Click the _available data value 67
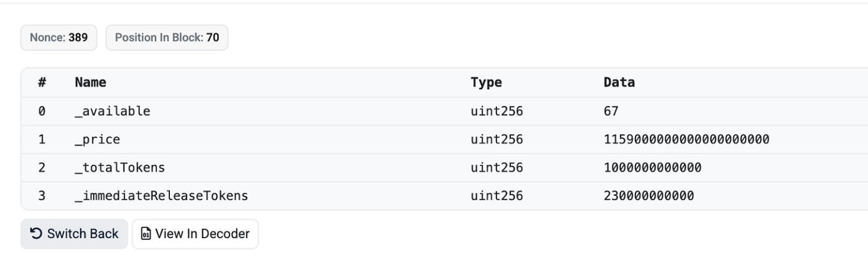Viewport: 868px width, 256px height. [611, 112]
